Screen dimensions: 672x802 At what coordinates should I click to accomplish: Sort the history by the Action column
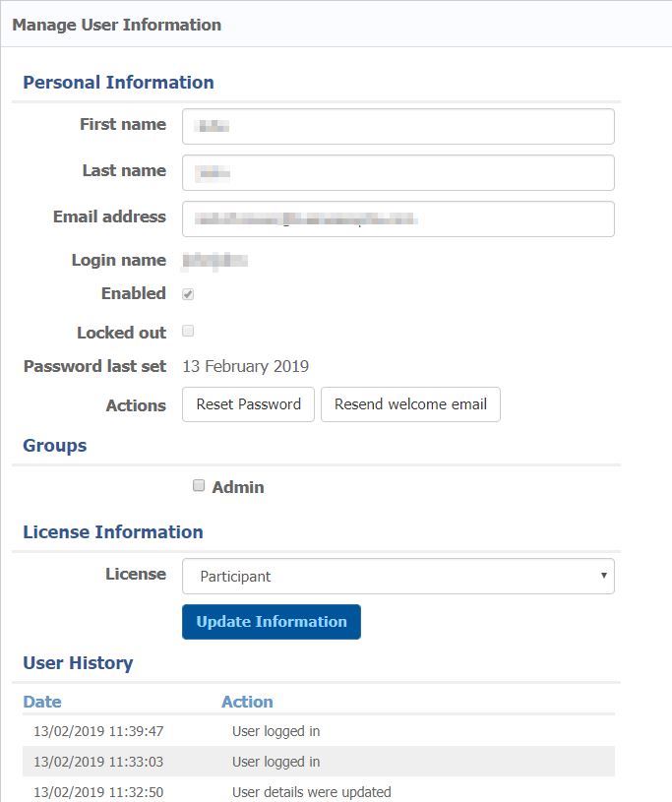[247, 702]
